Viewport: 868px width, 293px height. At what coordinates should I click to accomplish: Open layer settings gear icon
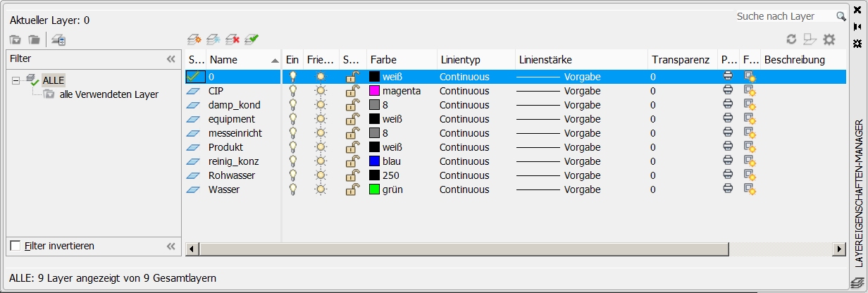tap(829, 39)
